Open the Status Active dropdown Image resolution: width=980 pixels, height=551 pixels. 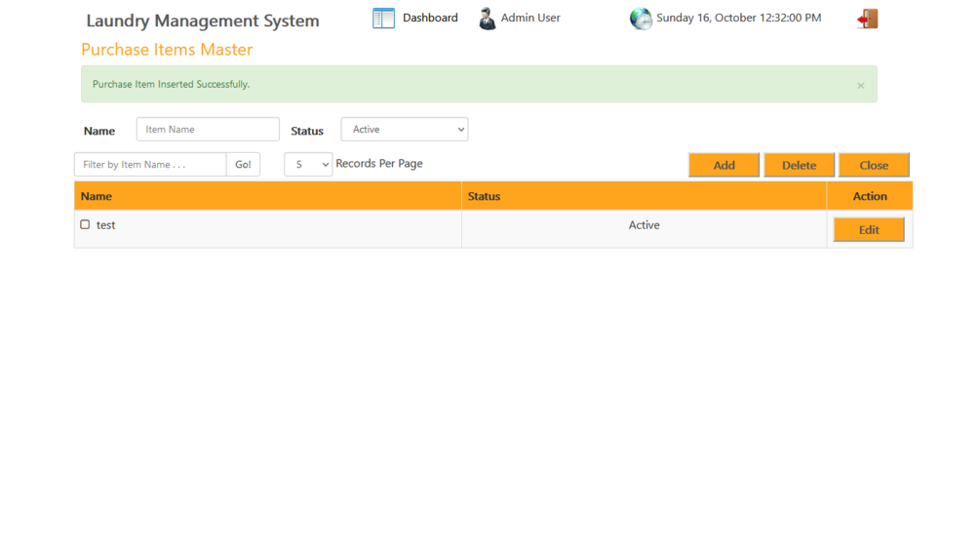click(x=405, y=130)
